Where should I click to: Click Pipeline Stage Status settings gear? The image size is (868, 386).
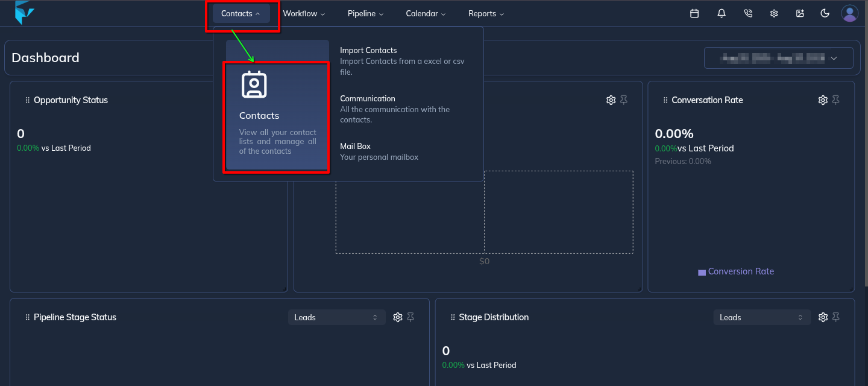398,317
